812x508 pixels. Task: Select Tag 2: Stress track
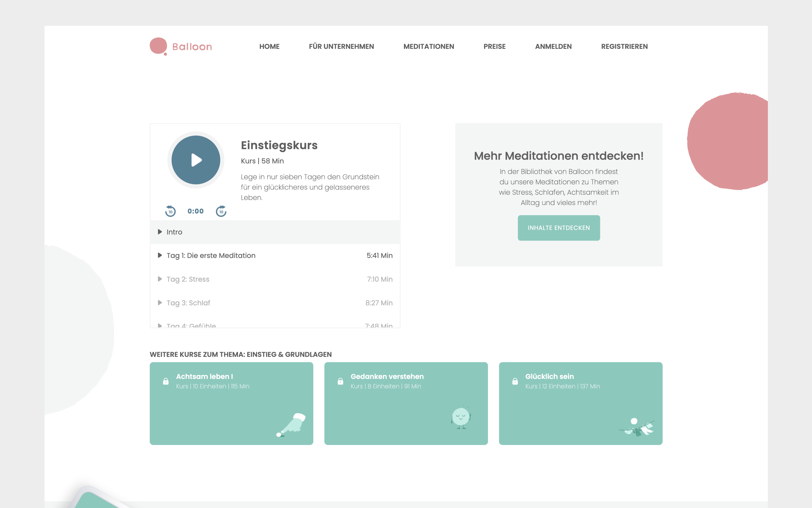[275, 279]
